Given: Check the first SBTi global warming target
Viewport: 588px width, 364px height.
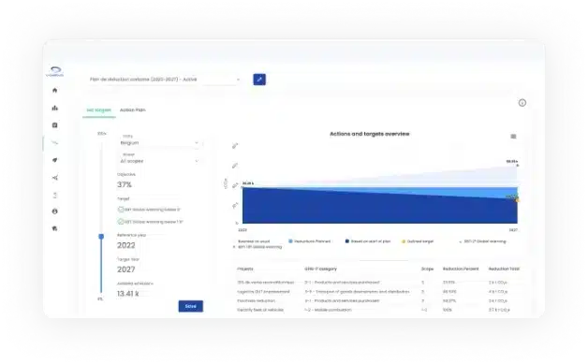Looking at the screenshot, I should coord(121,210).
